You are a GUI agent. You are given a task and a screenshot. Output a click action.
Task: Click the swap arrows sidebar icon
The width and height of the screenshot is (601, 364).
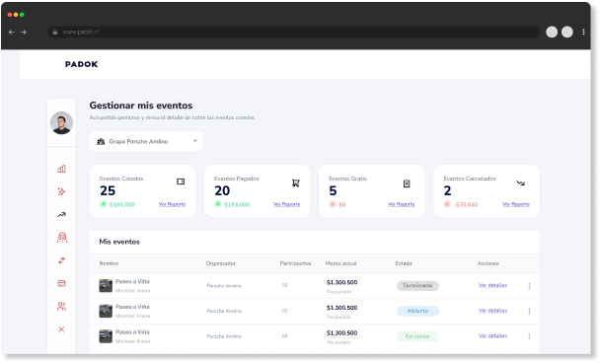pos(61,260)
